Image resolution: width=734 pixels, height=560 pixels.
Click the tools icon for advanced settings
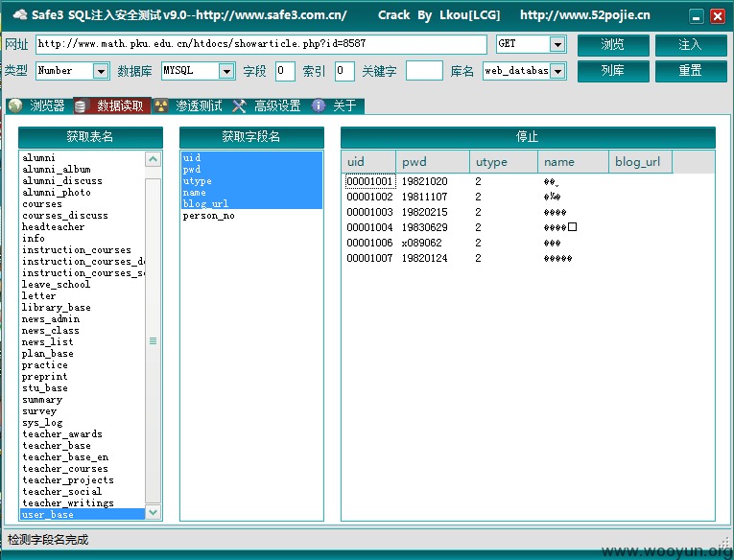239,105
